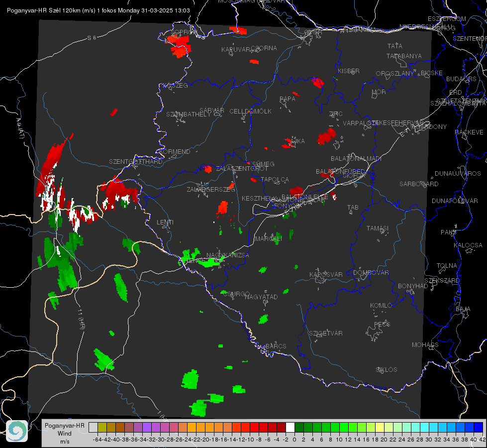Click the SUMEG town label
487x448 pixels.
point(263,164)
